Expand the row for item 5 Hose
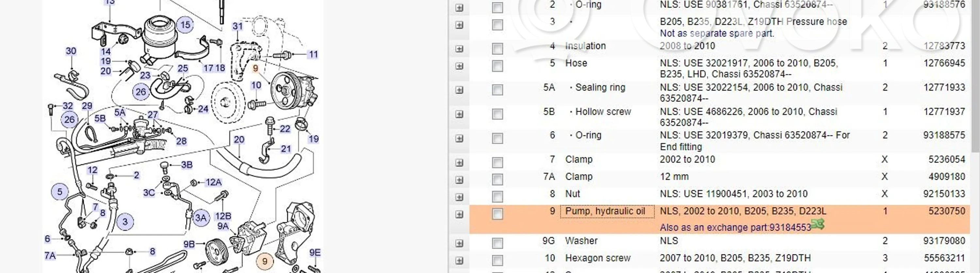The image size is (980, 273). click(x=459, y=66)
